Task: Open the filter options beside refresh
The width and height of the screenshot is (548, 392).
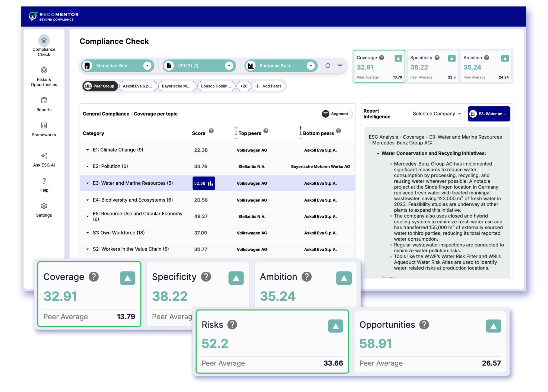Action: 340,65
